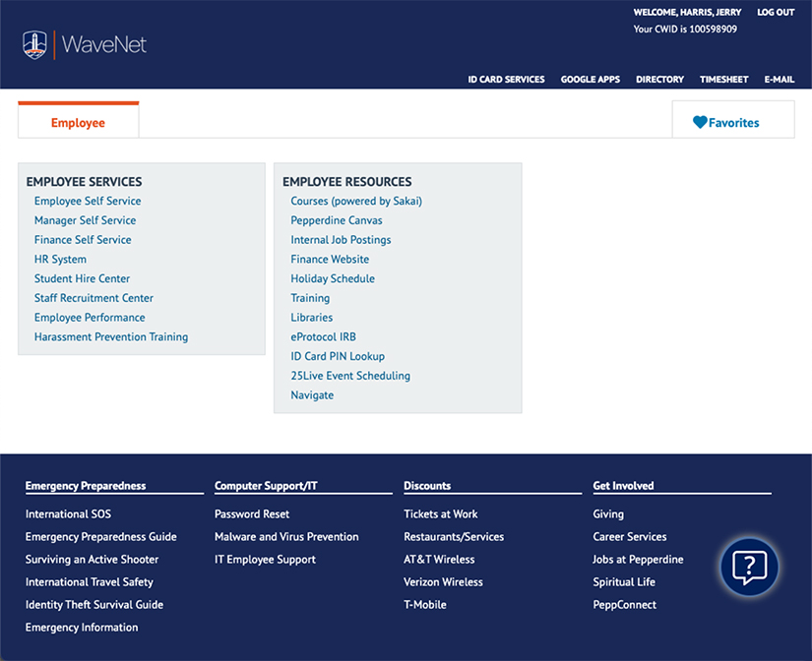The image size is (812, 661).
Task: Go to DIRECTORY in top navigation
Action: pyautogui.click(x=659, y=80)
